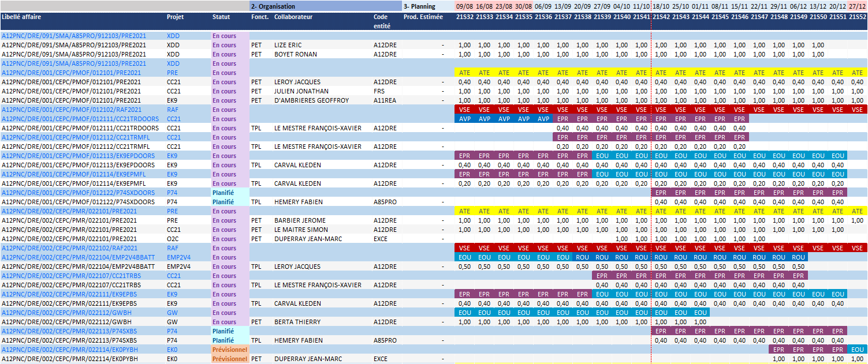
Task: Select collaborator BARBIER JEROME
Action: [x=300, y=220]
